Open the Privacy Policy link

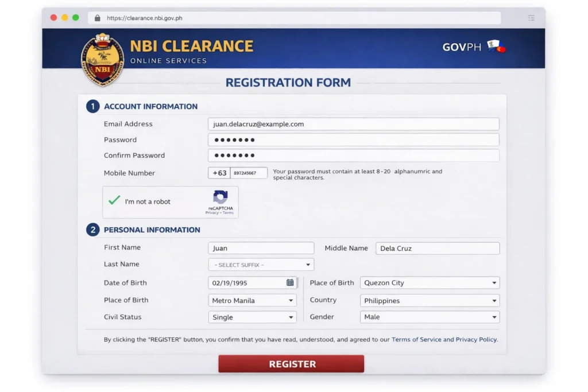tap(478, 339)
